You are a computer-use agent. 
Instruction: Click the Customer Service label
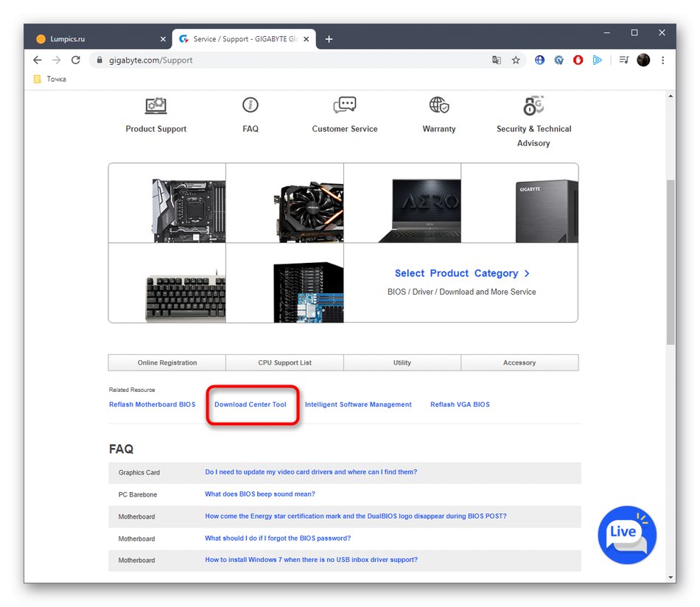click(x=345, y=129)
